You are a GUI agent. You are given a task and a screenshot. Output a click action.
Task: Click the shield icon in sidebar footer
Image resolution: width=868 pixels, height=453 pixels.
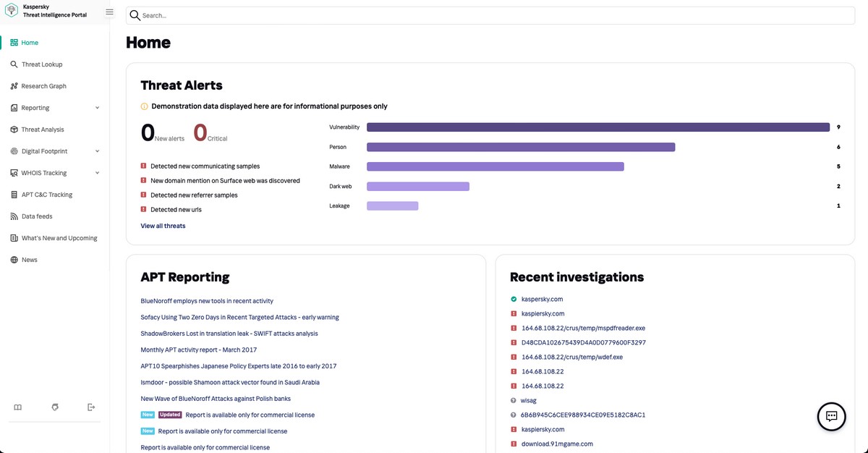(55, 407)
